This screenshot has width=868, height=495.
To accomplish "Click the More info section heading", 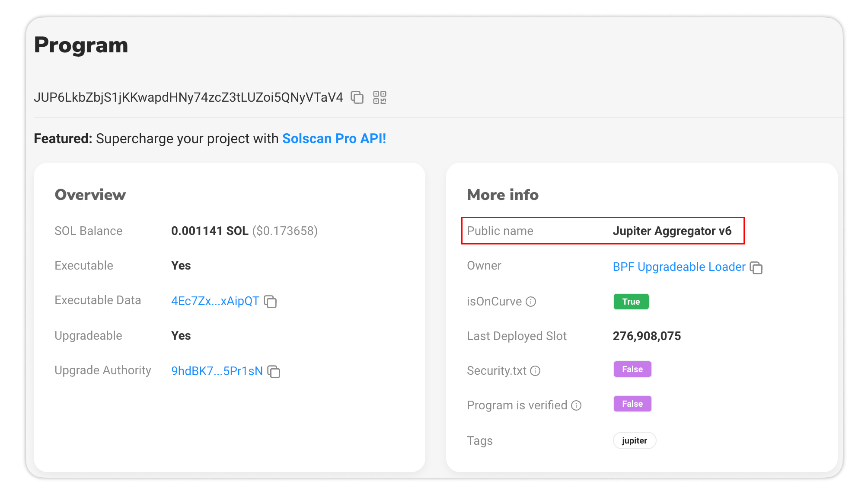I will coord(503,195).
